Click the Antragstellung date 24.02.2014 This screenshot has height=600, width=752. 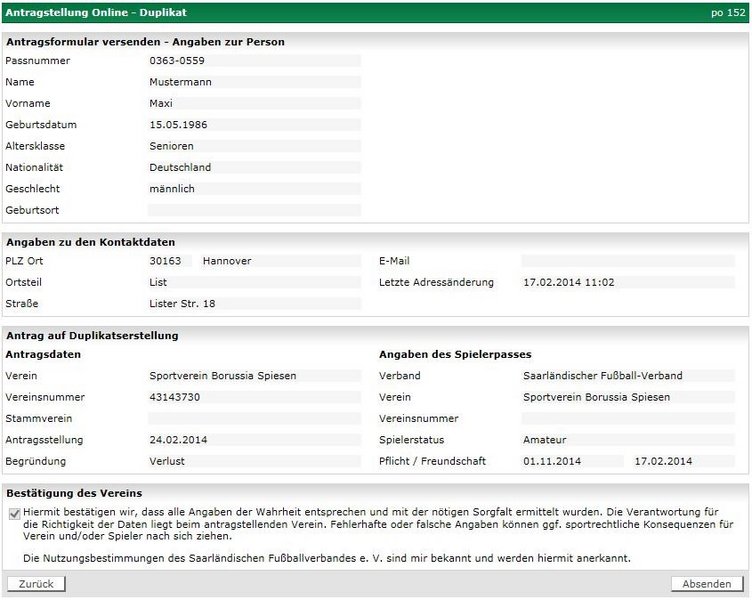(254, 440)
